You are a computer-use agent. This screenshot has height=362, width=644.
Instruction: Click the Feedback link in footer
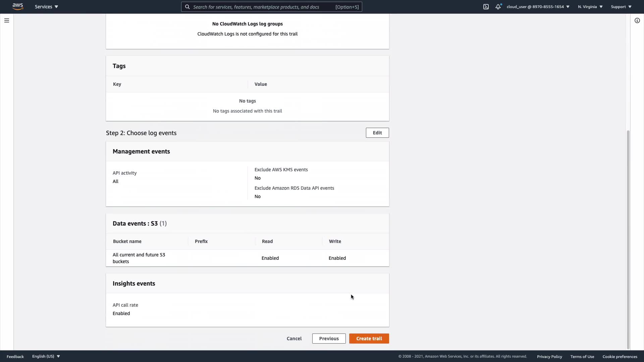[15, 356]
